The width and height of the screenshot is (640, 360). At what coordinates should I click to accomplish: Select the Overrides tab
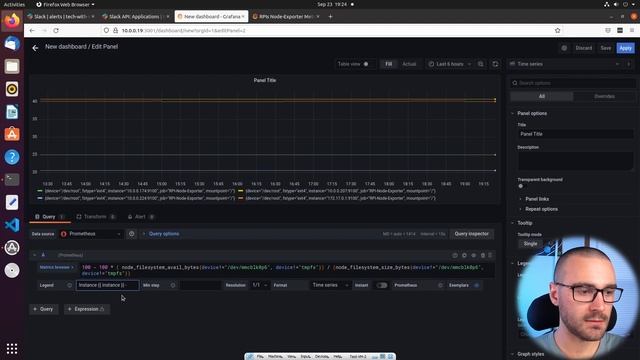(604, 96)
